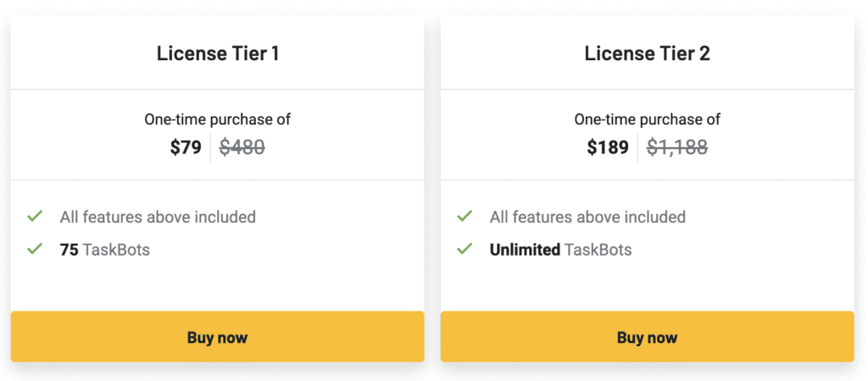Select Tier 2 'All features above included' text

587,217
